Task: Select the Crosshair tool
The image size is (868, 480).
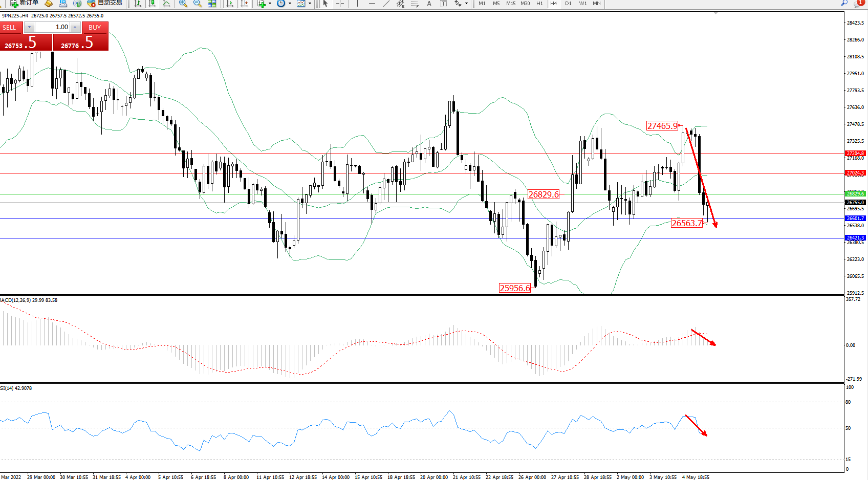Action: point(340,4)
